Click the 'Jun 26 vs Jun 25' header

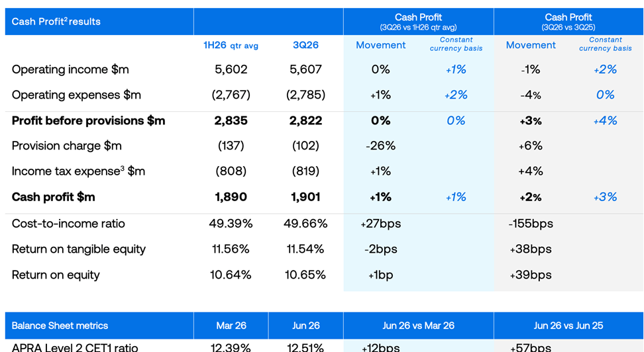point(568,326)
